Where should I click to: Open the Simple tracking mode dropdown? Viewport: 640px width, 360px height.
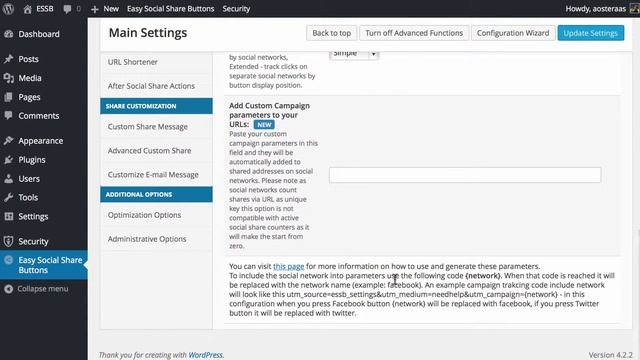coord(354,54)
